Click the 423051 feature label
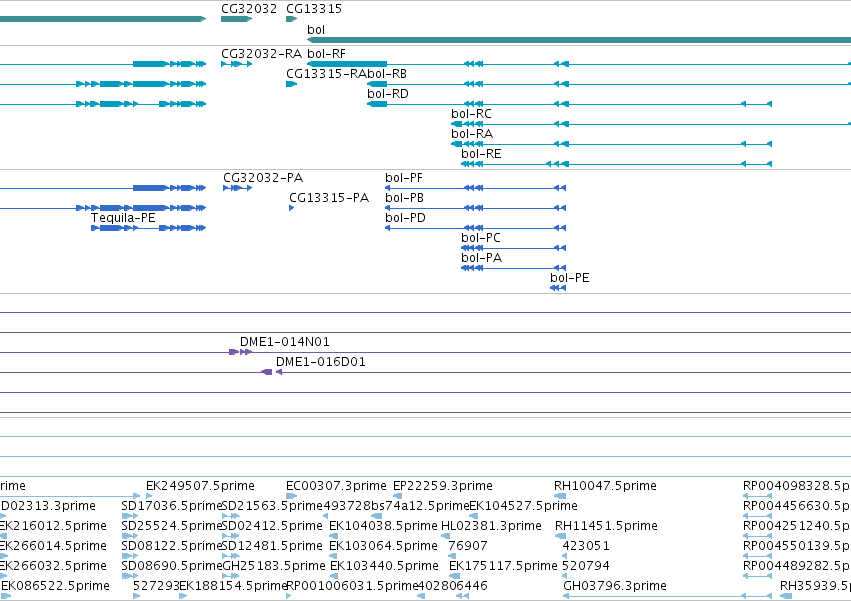851x601 pixels. (x=586, y=546)
